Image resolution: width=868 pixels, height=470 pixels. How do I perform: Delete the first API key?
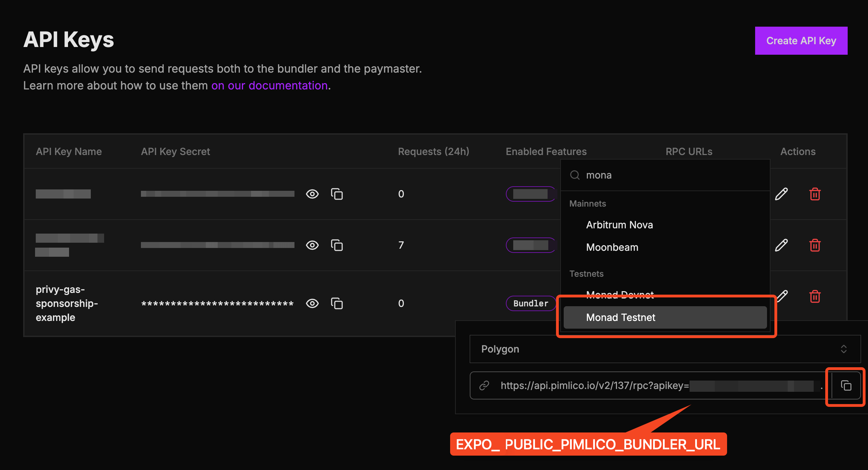[815, 194]
